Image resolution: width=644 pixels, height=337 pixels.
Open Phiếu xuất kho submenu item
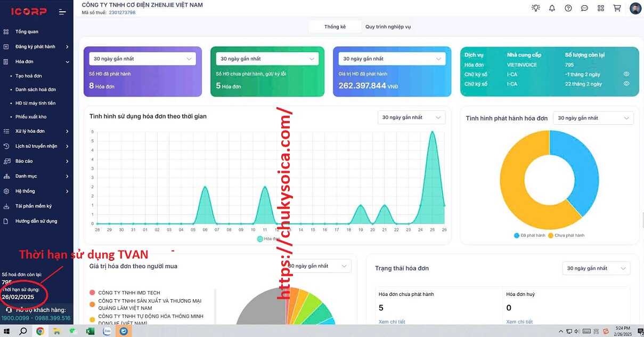click(x=31, y=117)
